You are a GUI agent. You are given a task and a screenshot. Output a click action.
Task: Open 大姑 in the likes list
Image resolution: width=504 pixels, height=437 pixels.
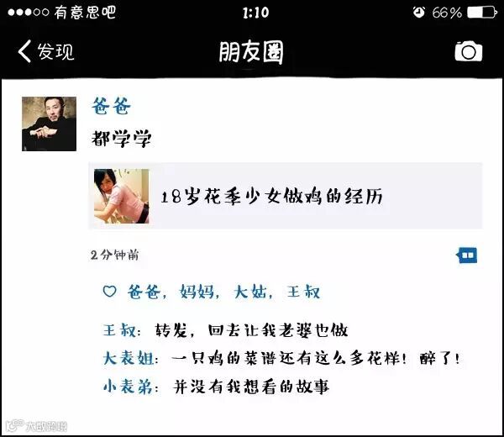(x=250, y=292)
